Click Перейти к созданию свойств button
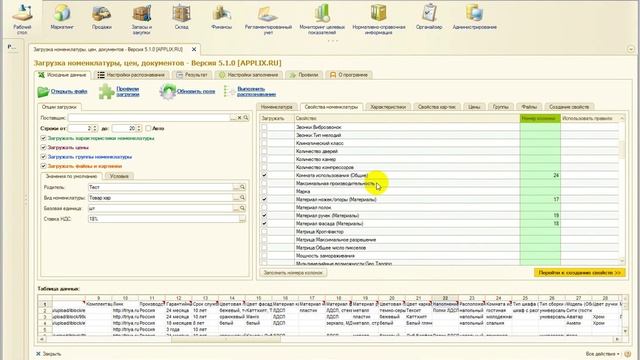The height and width of the screenshot is (360, 640). click(580, 273)
